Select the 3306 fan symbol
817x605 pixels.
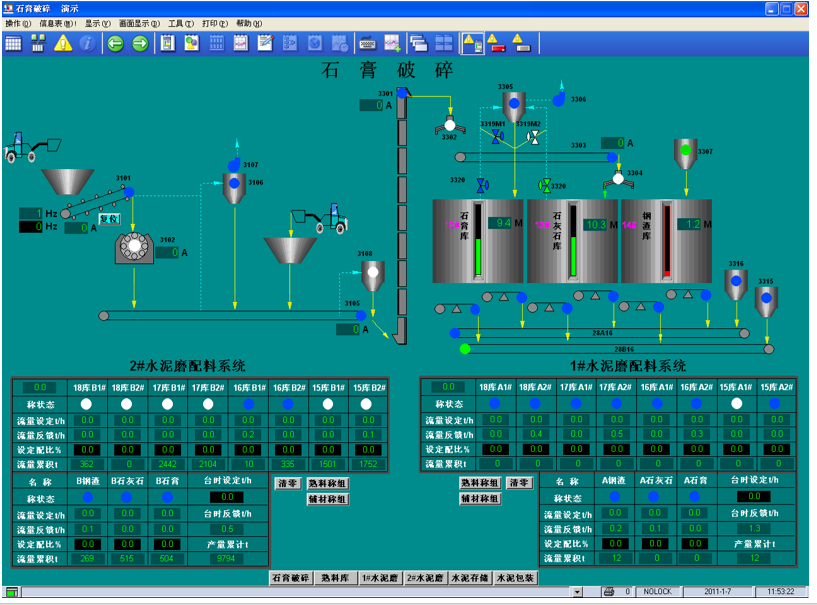pos(559,99)
